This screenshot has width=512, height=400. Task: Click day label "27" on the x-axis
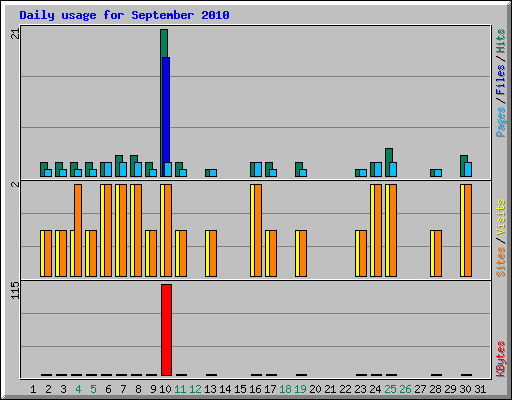tap(420, 389)
